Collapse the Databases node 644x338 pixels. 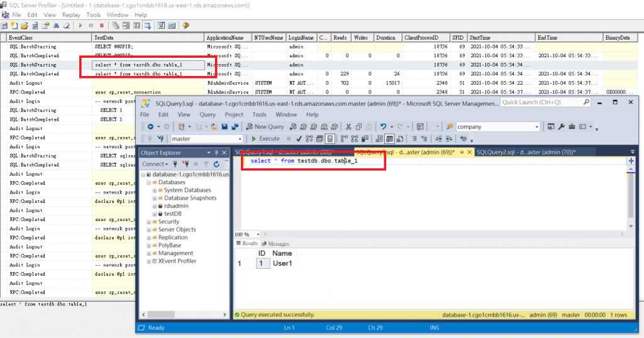[148, 183]
